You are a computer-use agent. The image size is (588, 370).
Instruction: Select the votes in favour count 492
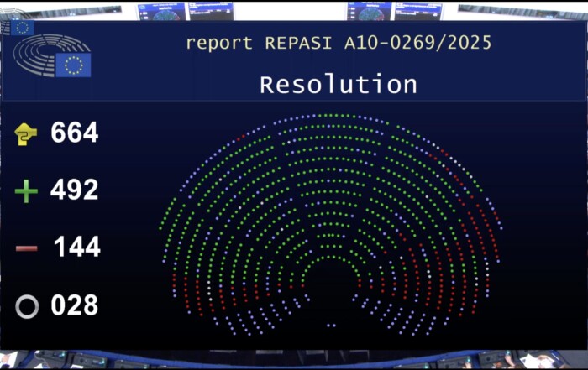click(x=74, y=190)
